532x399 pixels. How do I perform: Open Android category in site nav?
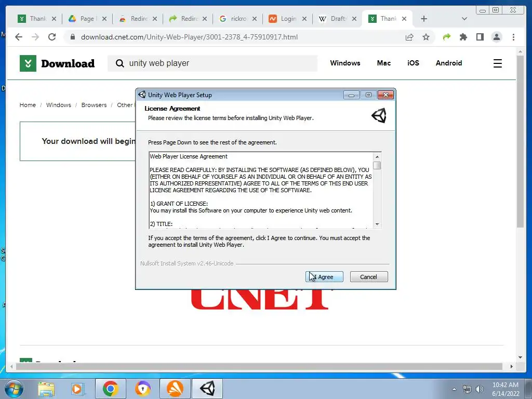click(x=449, y=63)
